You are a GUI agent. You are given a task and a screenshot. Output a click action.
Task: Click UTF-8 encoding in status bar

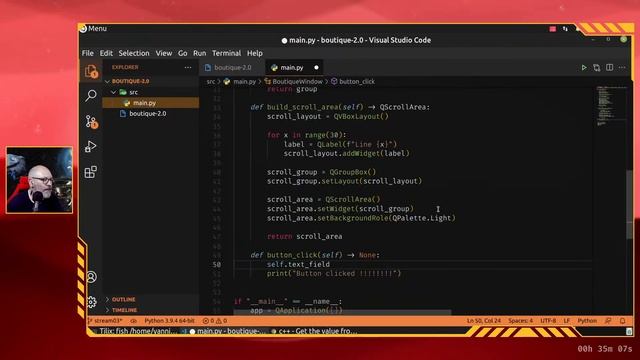tap(548, 321)
